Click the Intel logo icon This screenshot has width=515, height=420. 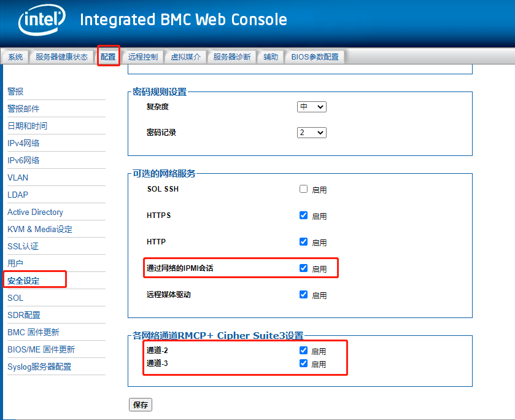pyautogui.click(x=42, y=20)
